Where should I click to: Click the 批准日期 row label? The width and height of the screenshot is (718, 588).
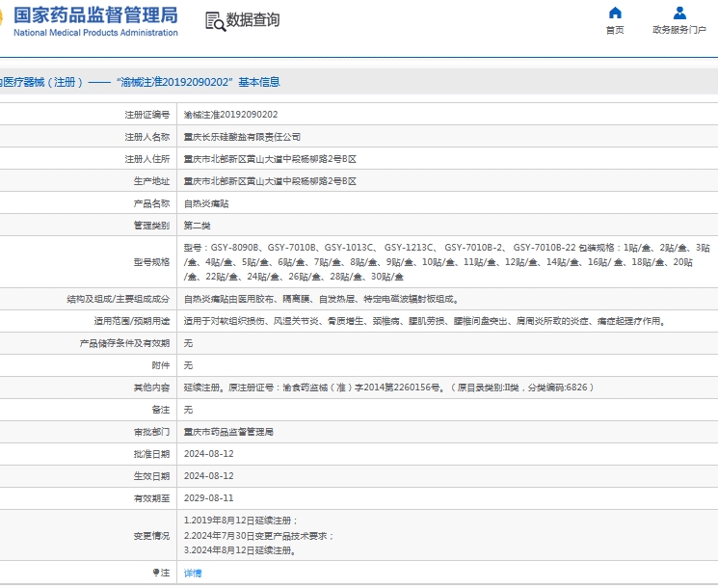coord(151,454)
